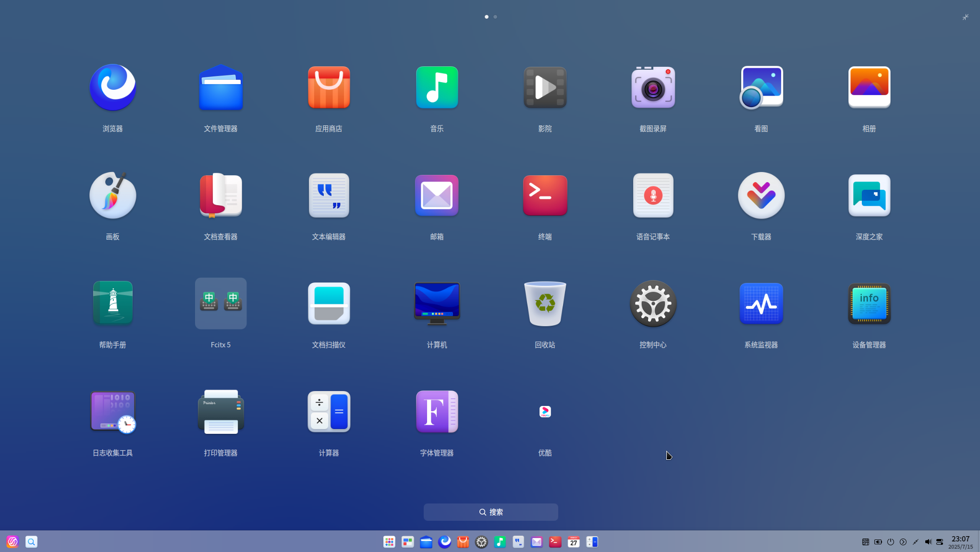Open the input method 拼 tray icon
The height and width of the screenshot is (552, 980).
coord(865,542)
